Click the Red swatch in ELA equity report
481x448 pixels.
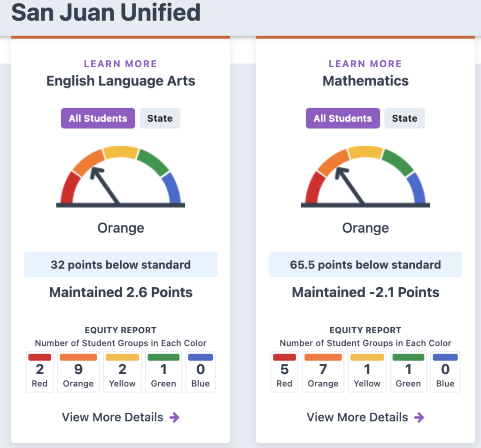(x=39, y=357)
